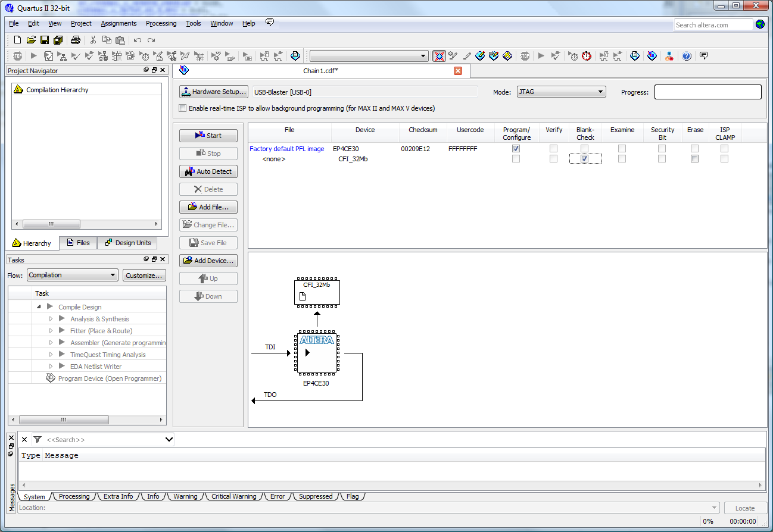The image size is (773, 532).
Task: Open the Mode JTAG dropdown
Action: tap(561, 92)
